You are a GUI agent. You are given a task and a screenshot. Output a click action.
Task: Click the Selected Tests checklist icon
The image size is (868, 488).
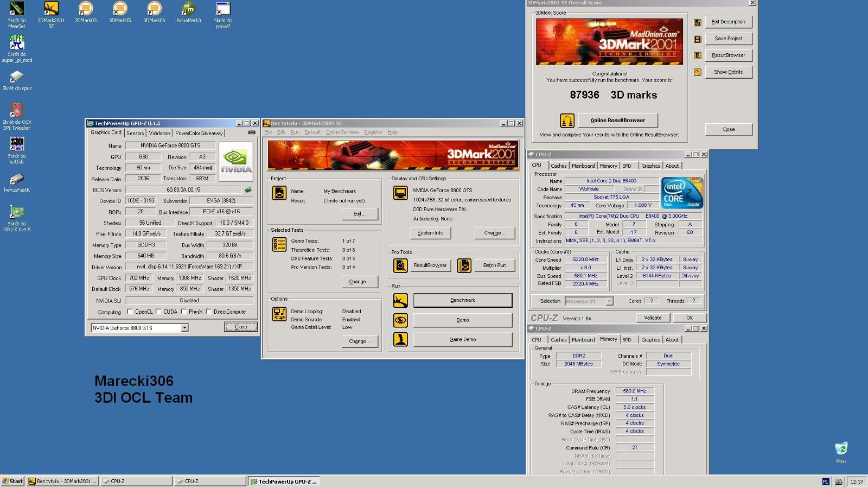(x=279, y=244)
